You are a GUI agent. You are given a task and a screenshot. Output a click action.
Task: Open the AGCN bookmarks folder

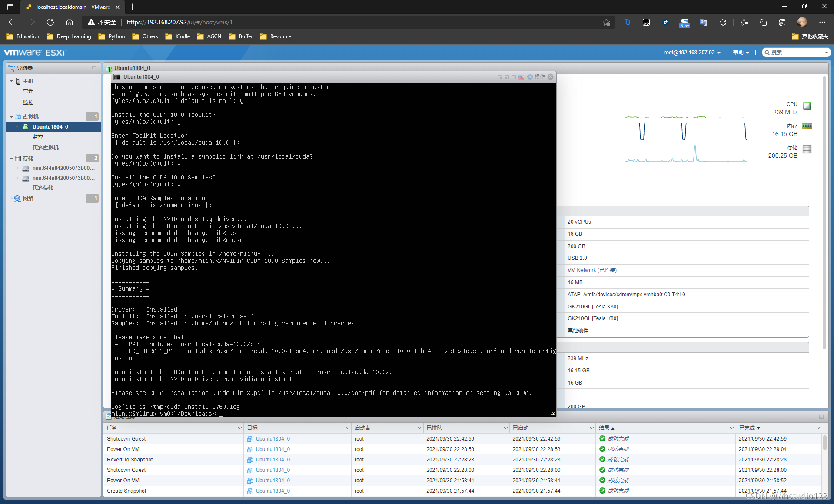209,36
